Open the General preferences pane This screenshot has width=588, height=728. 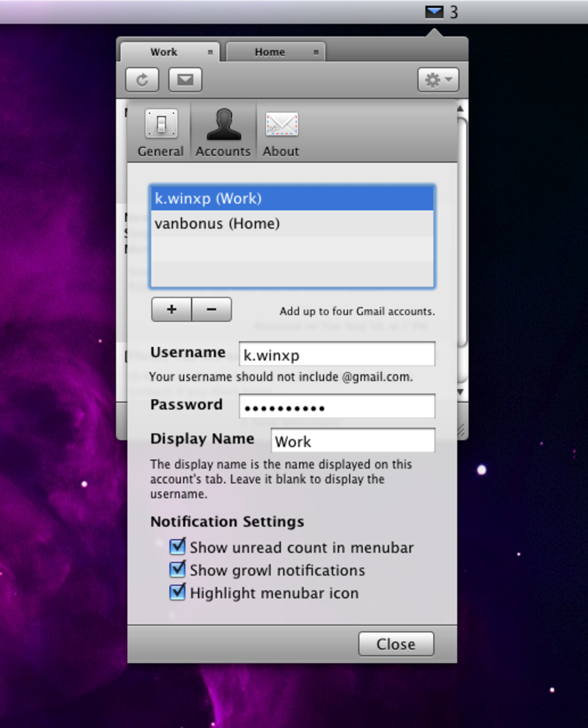pos(161,133)
